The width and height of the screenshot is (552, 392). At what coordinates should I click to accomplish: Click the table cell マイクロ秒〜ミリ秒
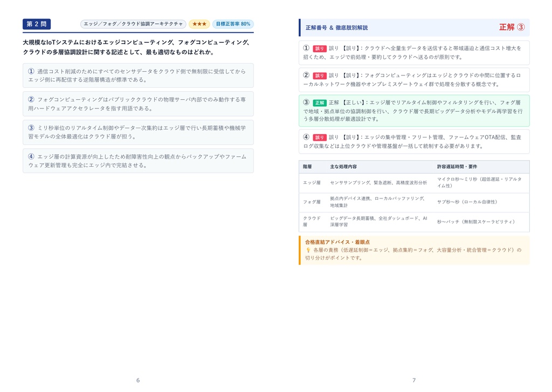479,182
